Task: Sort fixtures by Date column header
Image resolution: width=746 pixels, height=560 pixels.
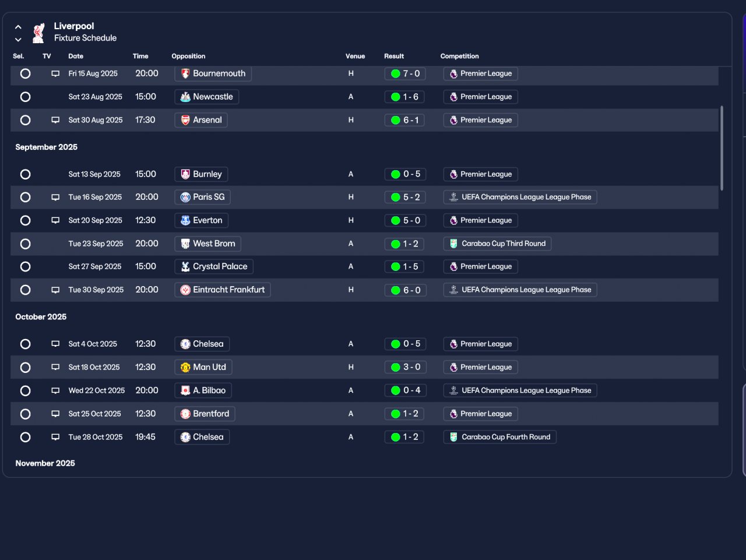Action: [76, 57]
